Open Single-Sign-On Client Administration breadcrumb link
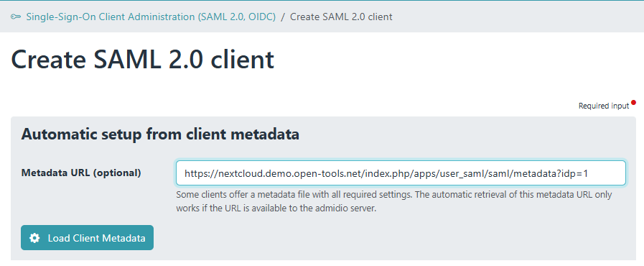 (151, 17)
